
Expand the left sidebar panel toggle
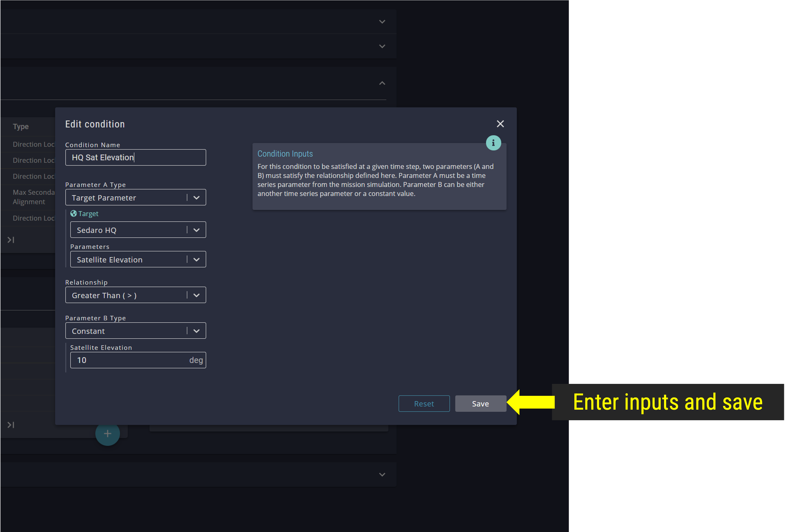click(x=13, y=240)
